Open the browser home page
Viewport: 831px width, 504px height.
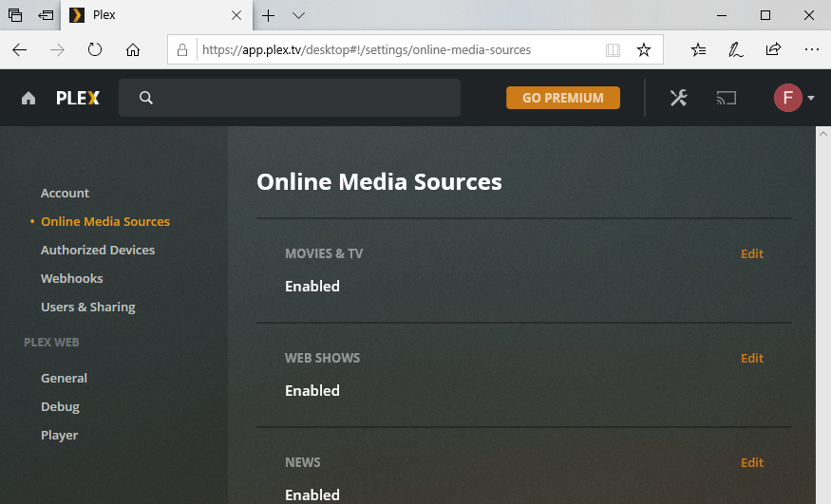[133, 49]
